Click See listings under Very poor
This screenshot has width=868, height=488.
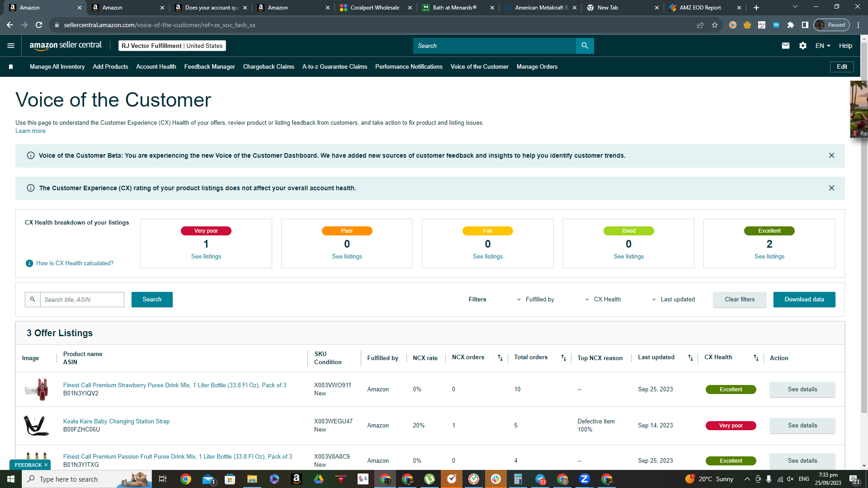click(206, 257)
